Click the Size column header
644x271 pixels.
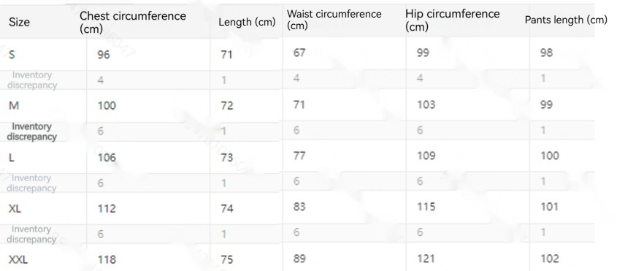(x=19, y=22)
